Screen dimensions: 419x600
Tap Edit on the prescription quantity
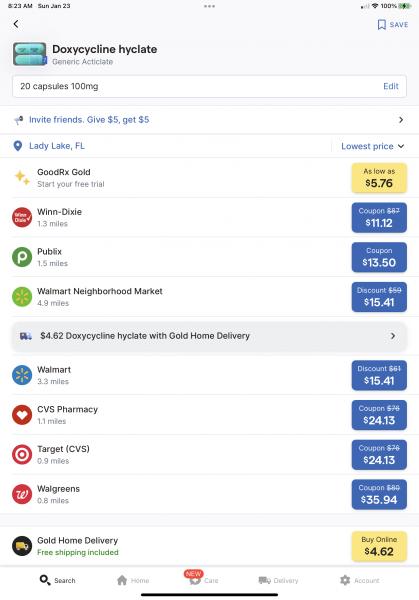[x=391, y=86]
